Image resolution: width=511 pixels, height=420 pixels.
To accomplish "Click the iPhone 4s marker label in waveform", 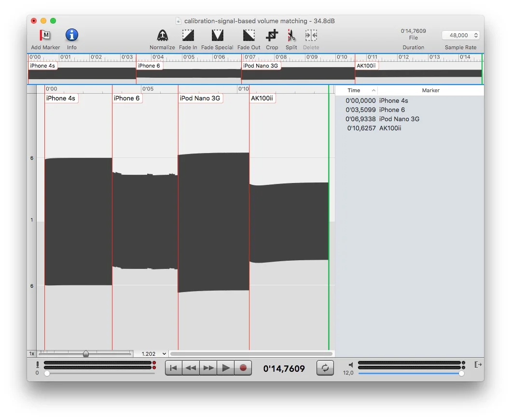I will point(61,98).
